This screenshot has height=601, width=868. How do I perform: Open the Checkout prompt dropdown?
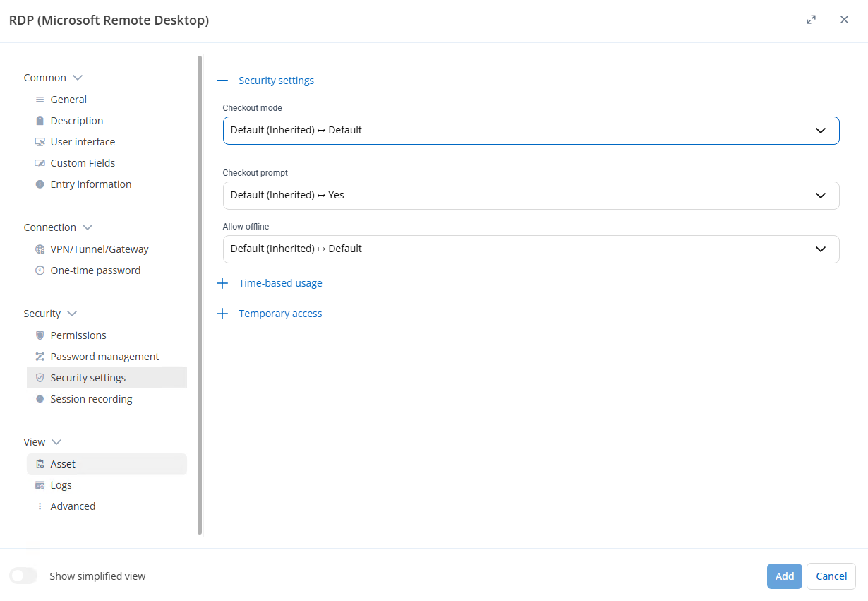pyautogui.click(x=531, y=196)
